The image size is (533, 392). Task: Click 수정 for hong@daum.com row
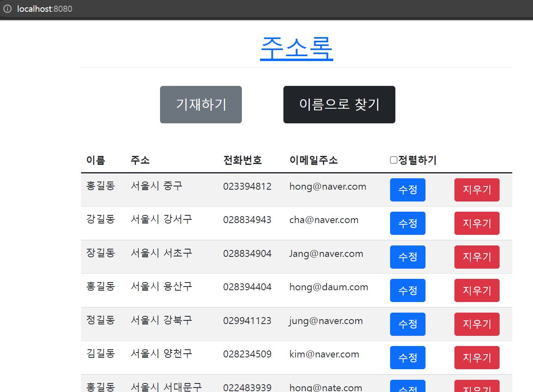click(408, 291)
